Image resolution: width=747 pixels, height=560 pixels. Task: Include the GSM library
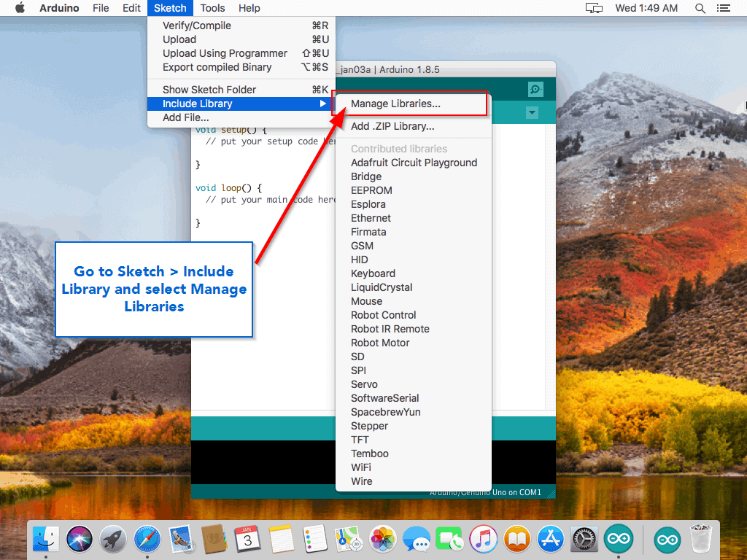click(x=414, y=246)
